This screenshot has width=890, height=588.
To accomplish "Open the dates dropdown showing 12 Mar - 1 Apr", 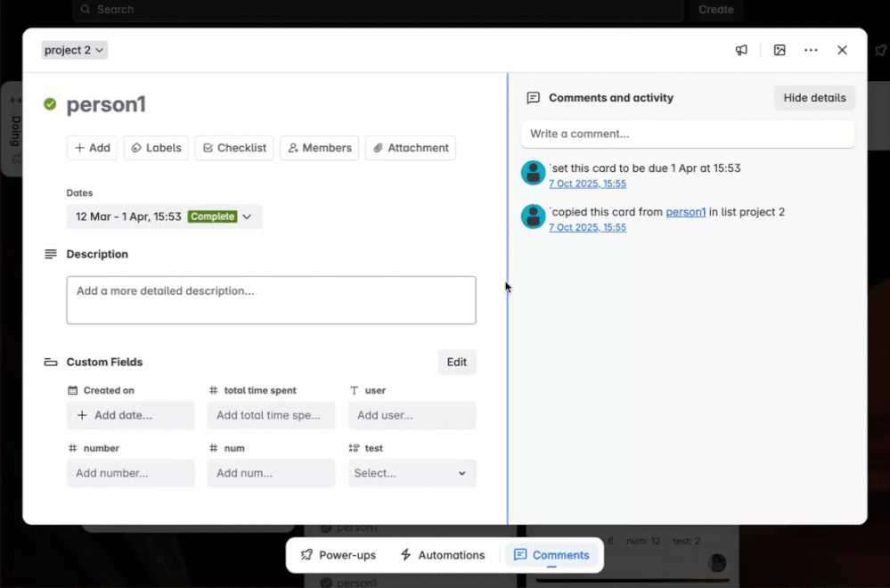I will 164,216.
